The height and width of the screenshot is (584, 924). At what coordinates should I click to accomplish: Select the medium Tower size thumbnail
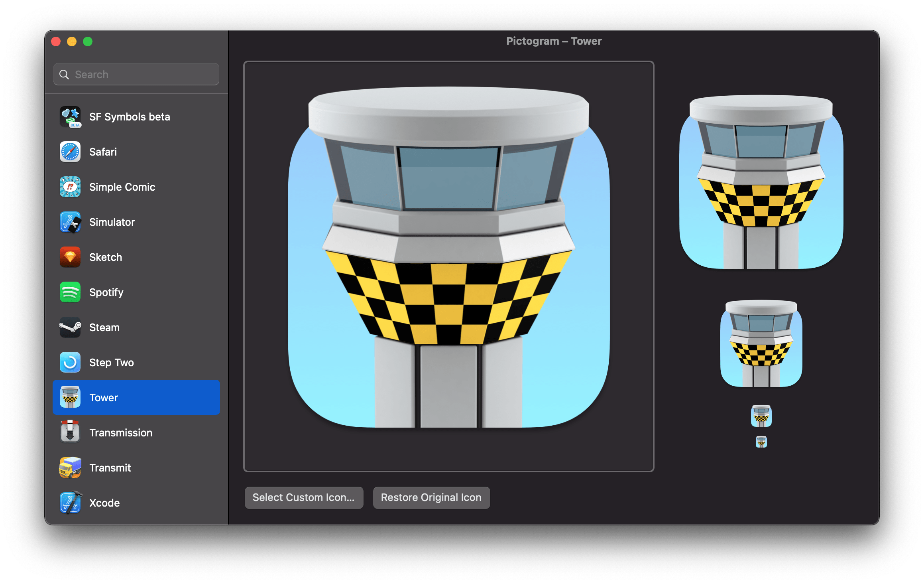761,343
